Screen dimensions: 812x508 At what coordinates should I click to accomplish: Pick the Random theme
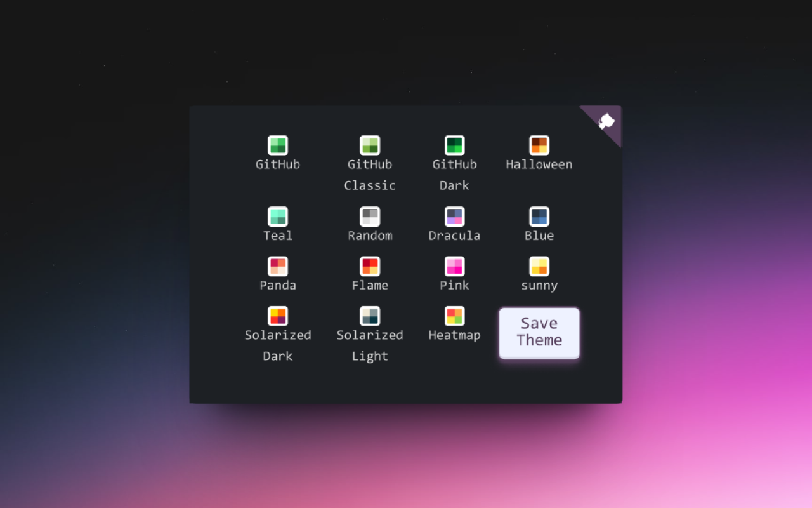[x=370, y=216]
